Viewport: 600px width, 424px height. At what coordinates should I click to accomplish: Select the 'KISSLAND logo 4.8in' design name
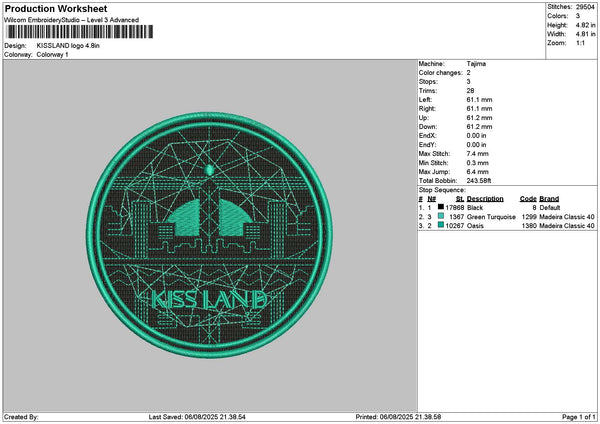[x=68, y=46]
